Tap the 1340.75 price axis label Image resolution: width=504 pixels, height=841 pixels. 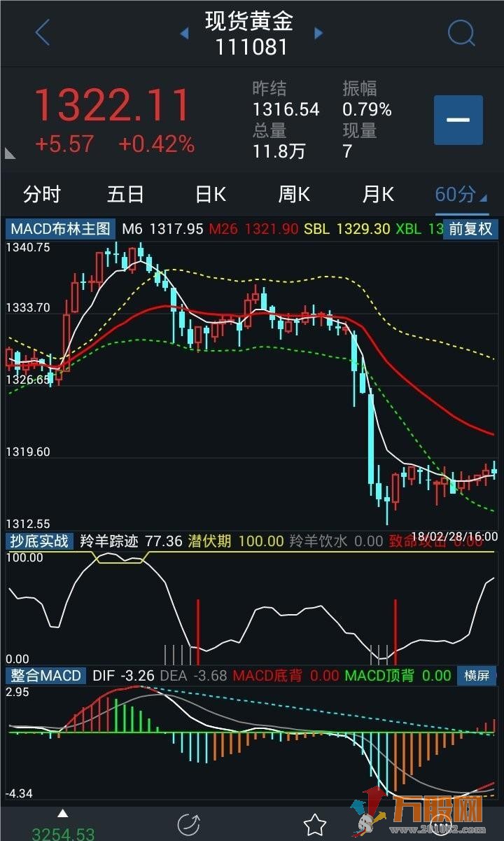click(27, 247)
